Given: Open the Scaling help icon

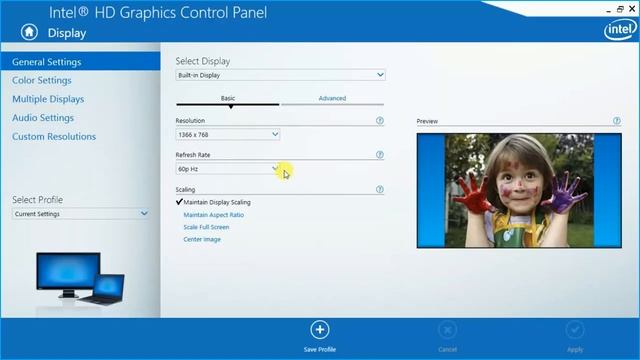Looking at the screenshot, I should click(x=380, y=189).
